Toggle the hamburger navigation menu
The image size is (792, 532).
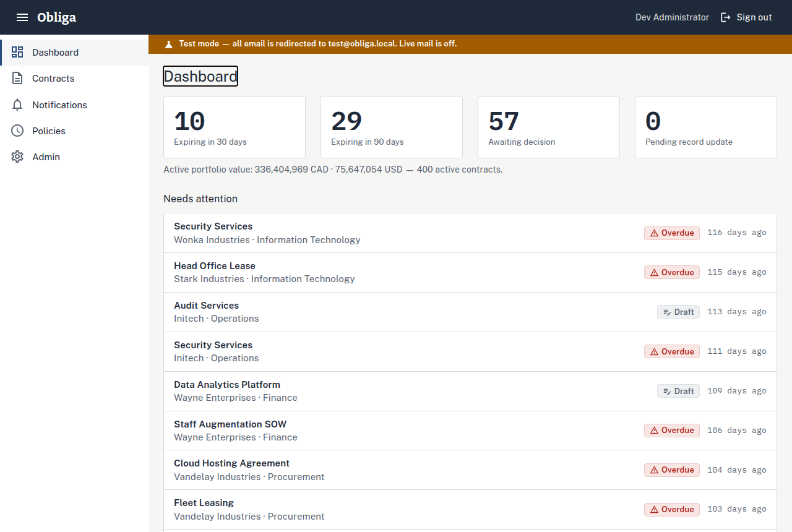click(22, 17)
